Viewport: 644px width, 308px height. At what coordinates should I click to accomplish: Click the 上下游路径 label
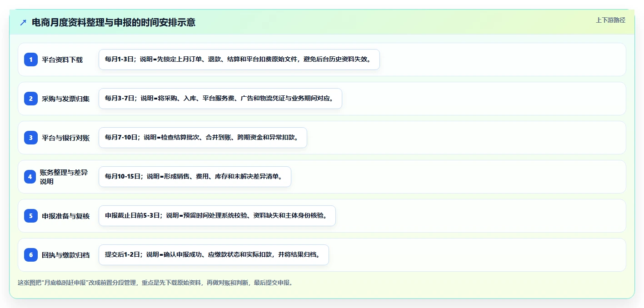pos(611,20)
